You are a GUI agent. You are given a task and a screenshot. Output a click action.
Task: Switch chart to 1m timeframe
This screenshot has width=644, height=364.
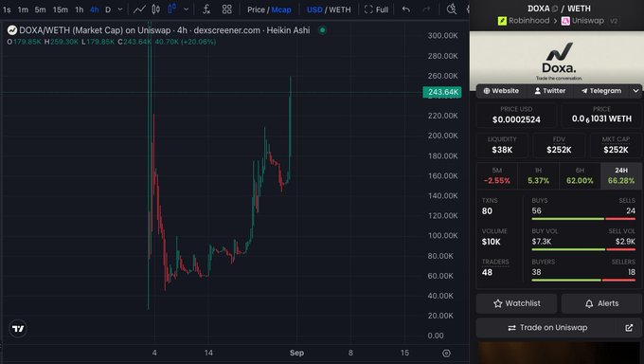click(x=23, y=9)
